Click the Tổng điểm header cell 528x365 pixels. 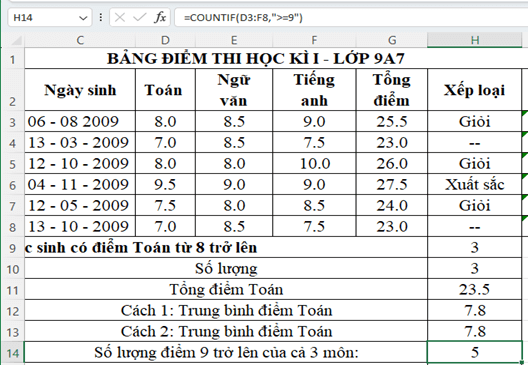coord(392,90)
